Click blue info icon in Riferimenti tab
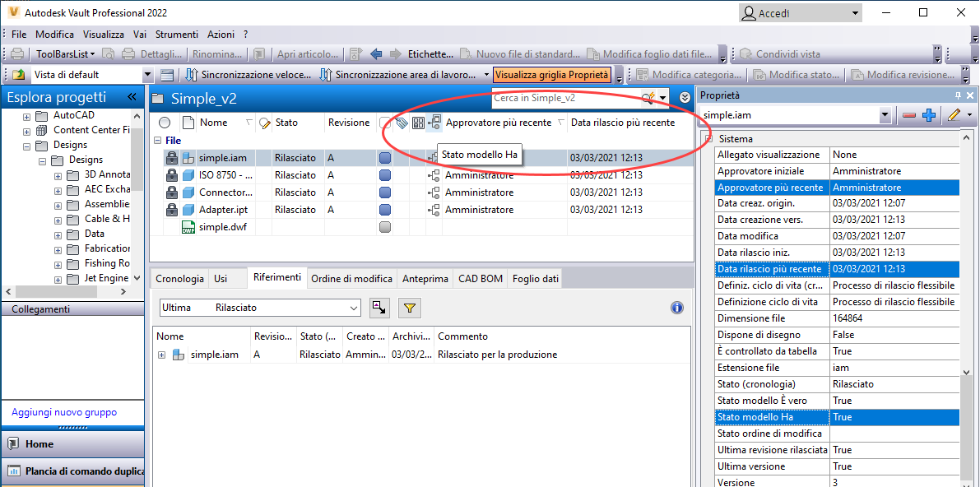Image resolution: width=980 pixels, height=487 pixels. click(x=677, y=308)
